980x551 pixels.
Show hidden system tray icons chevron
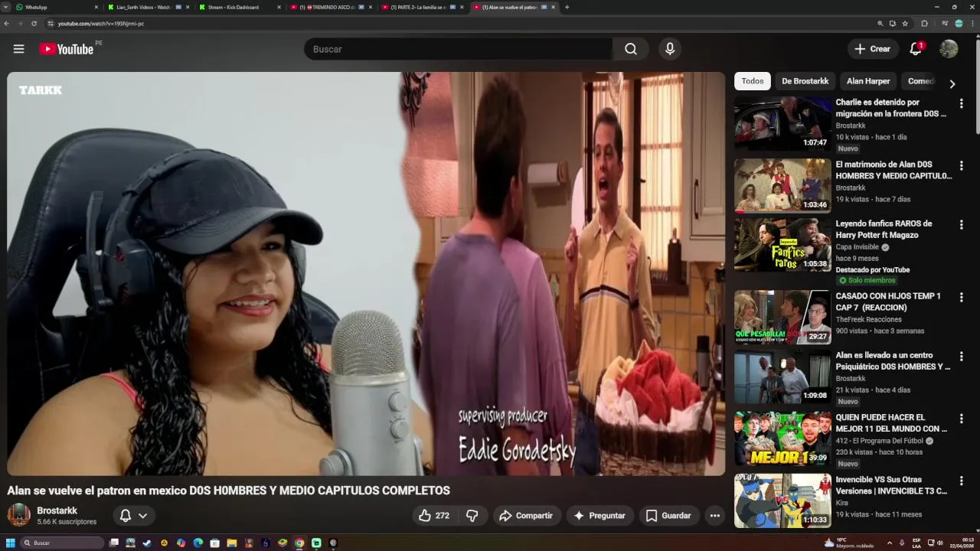[x=889, y=543]
